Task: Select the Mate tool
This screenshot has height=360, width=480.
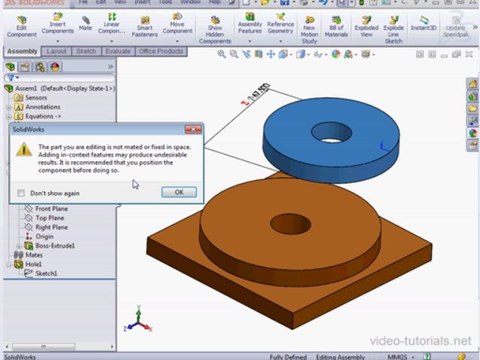Action: point(85,23)
